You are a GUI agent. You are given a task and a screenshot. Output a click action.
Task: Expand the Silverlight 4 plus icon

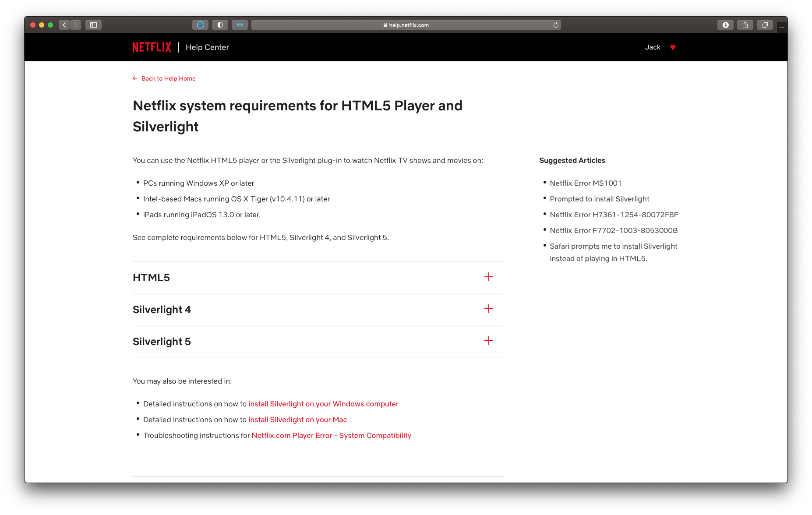pyautogui.click(x=489, y=309)
